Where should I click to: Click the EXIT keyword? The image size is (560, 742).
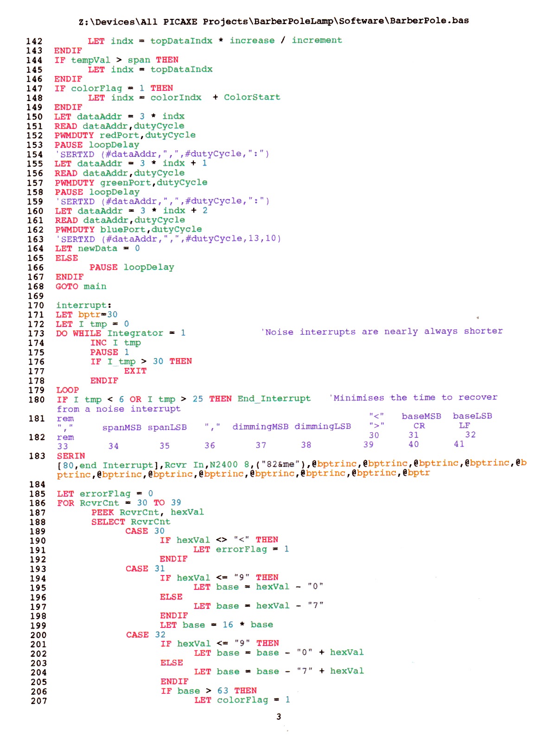click(135, 371)
